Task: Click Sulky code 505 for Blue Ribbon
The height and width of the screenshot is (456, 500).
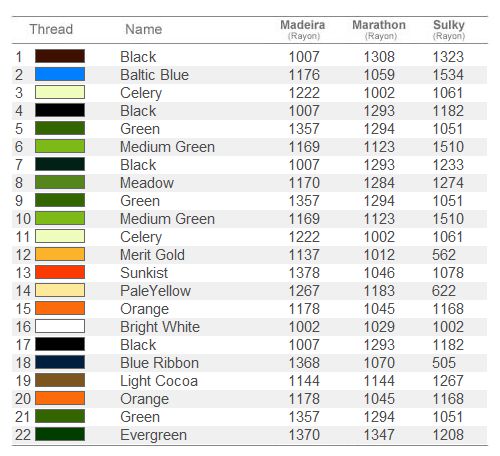Action: pos(444,363)
